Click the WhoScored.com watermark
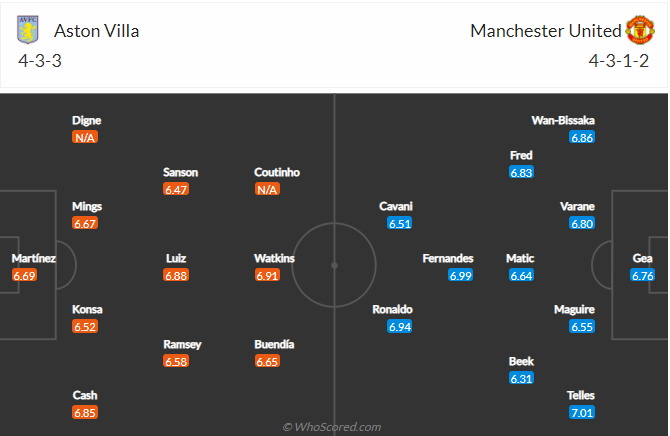 [x=332, y=427]
